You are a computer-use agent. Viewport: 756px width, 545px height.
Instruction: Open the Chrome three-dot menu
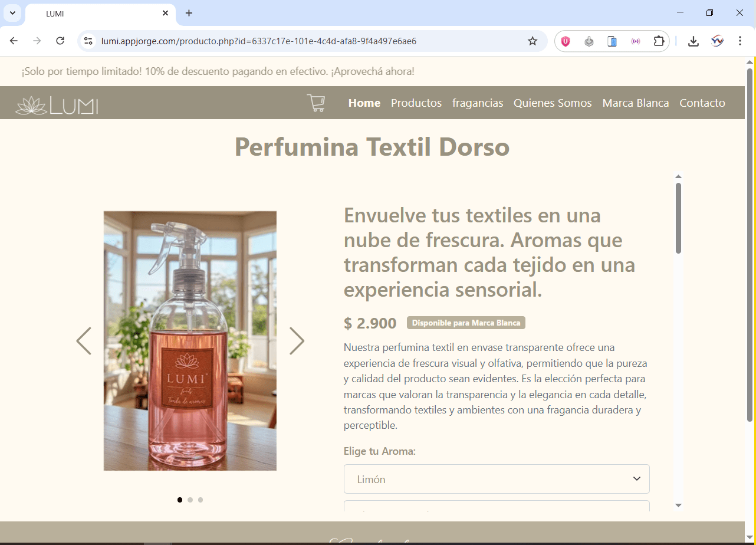point(740,41)
